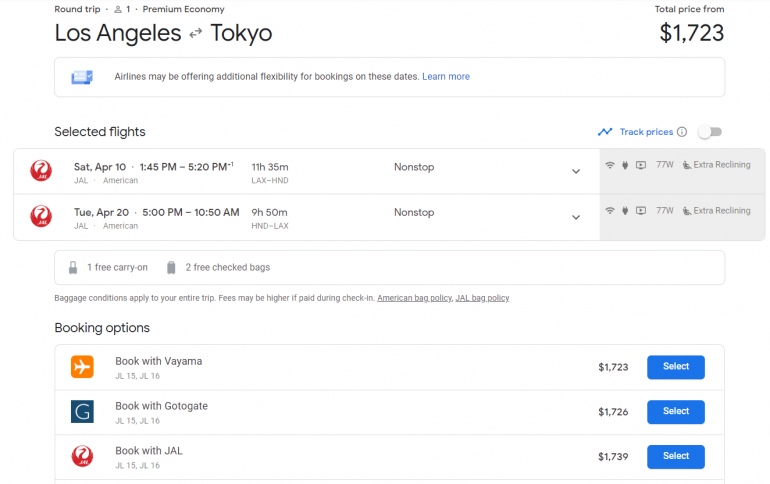Click the JAL logo in booking options
This screenshot has height=484, width=770.
82,457
